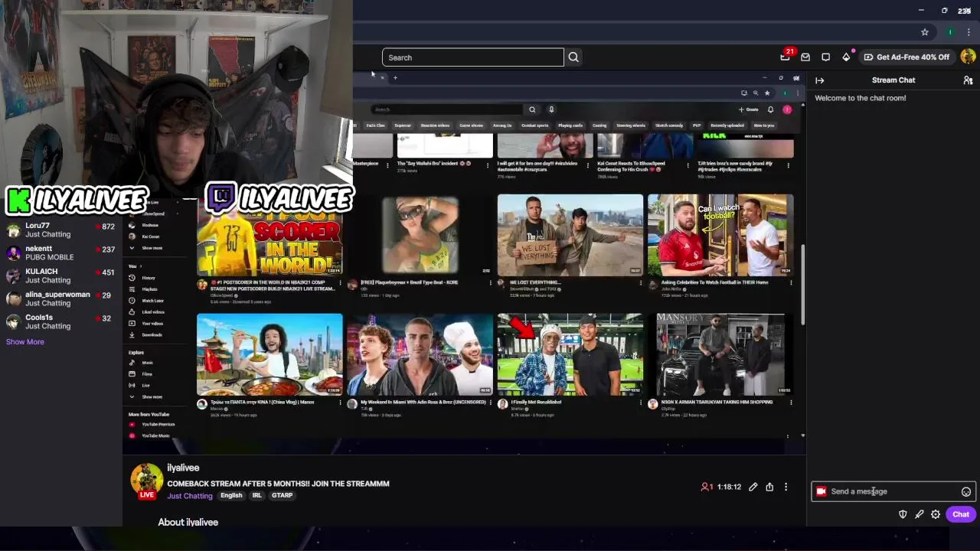The image size is (980, 551).
Task: Click the Twitch search magnifier button
Action: pyautogui.click(x=573, y=57)
